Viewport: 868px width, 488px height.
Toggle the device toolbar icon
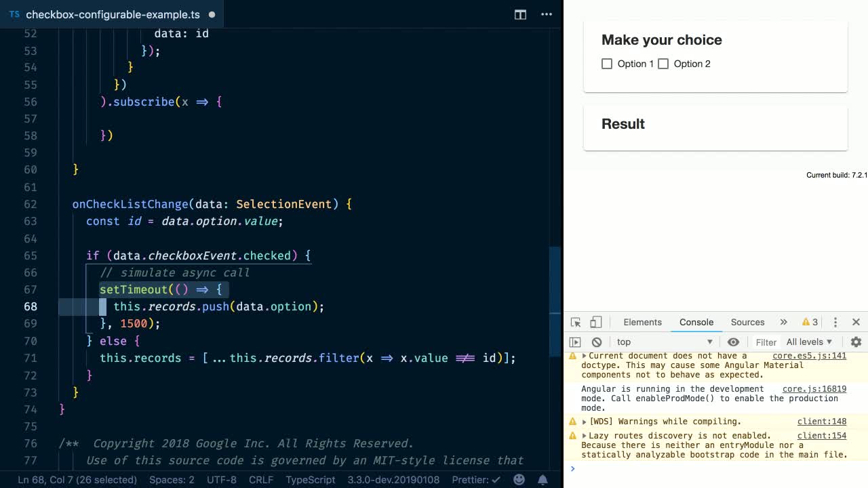click(x=596, y=322)
